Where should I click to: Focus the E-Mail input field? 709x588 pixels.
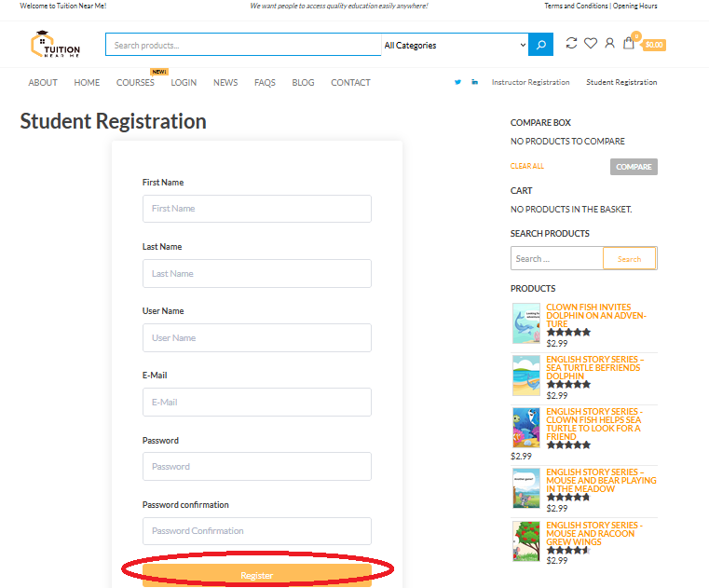coord(256,403)
